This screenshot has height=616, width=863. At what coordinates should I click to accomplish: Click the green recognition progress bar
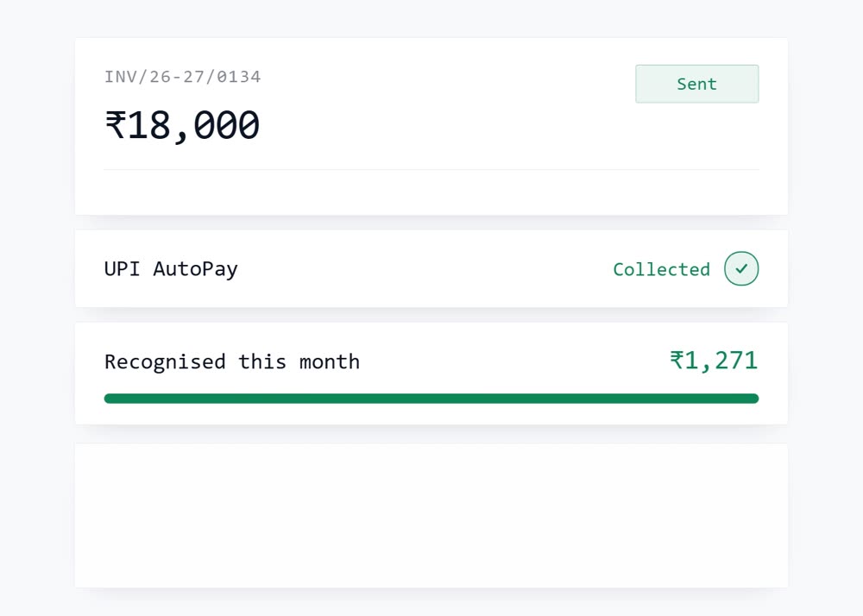431,399
